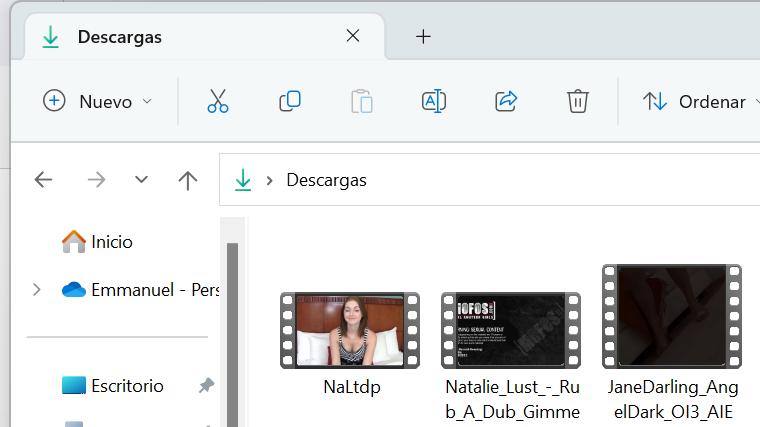Navigate up one folder level
The height and width of the screenshot is (427, 760).
187,180
